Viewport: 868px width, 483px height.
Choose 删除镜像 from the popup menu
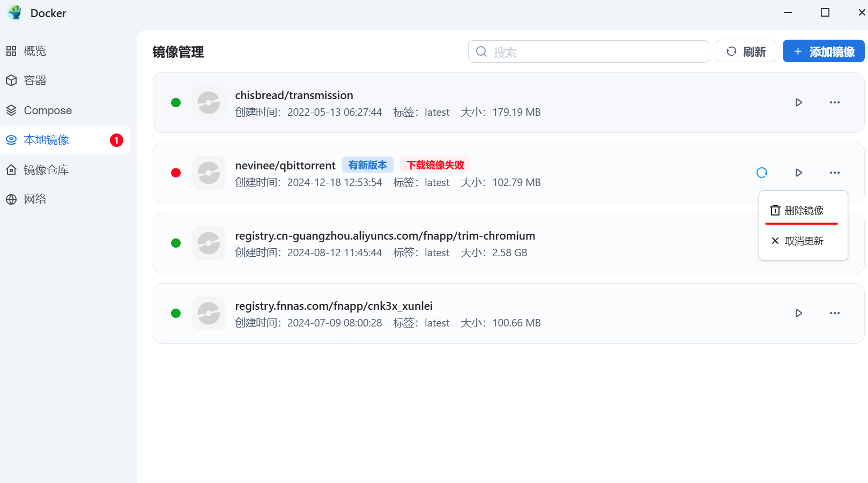pyautogui.click(x=803, y=211)
